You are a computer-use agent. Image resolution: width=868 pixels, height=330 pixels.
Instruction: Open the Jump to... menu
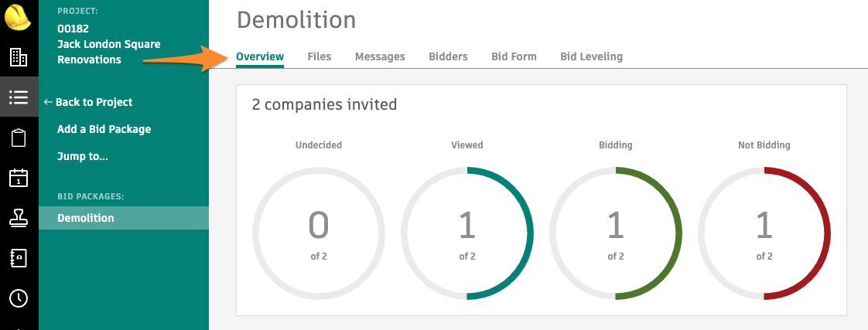tap(82, 156)
